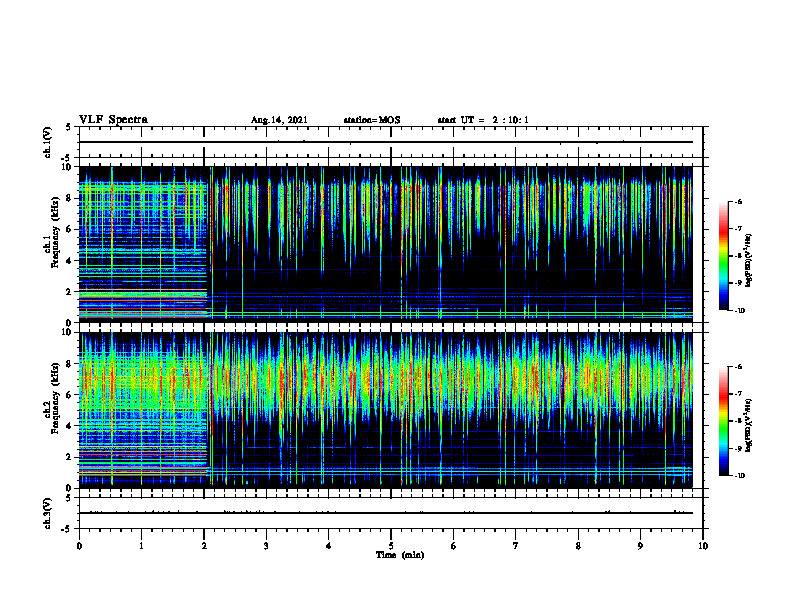
Task: Click the ch.2 frequency tick label "6"
Action: (70, 395)
